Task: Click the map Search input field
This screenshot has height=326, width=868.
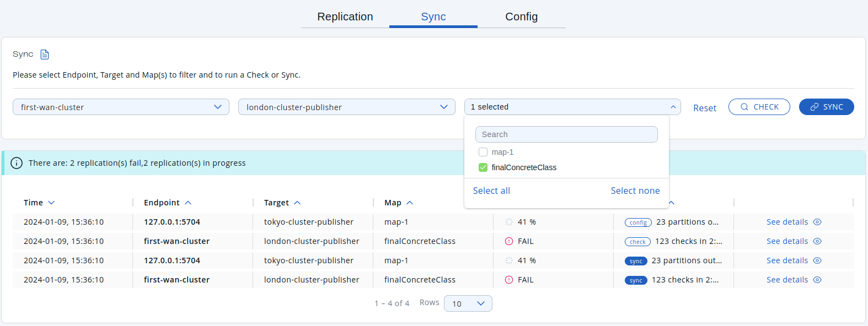Action: pos(566,134)
